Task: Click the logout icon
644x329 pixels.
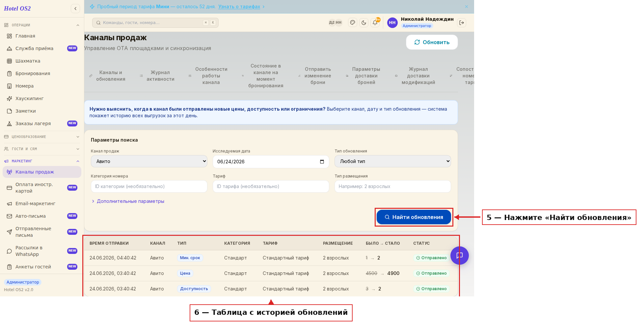Action: click(x=462, y=23)
